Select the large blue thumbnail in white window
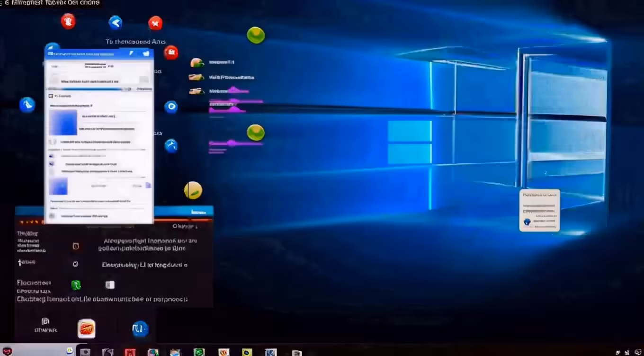The width and height of the screenshot is (644, 356). (63, 123)
